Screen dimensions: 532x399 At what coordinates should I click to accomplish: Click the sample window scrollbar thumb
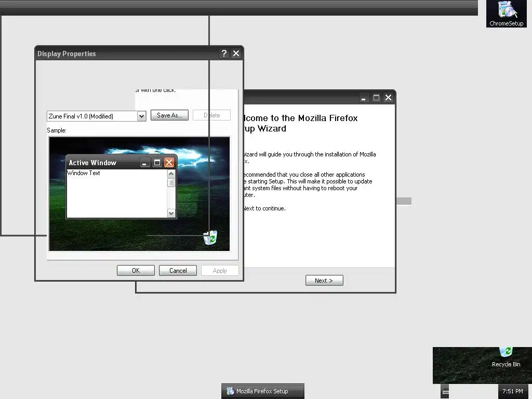[x=171, y=182]
